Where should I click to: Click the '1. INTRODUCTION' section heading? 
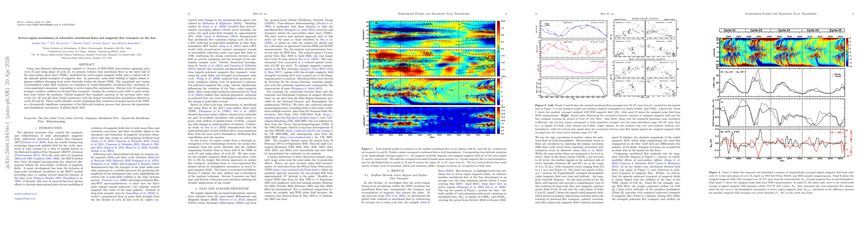pos(49,128)
